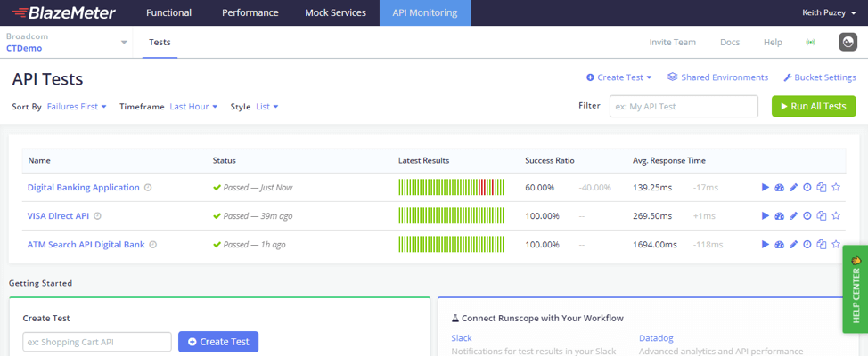Open the Help Center side tab
The image size is (868, 356).
pos(856,289)
